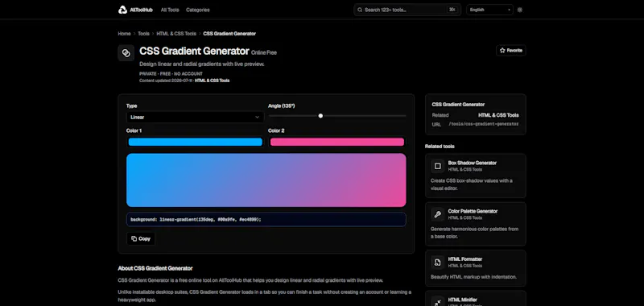Click the search magnifier icon
644x306 pixels.
360,10
